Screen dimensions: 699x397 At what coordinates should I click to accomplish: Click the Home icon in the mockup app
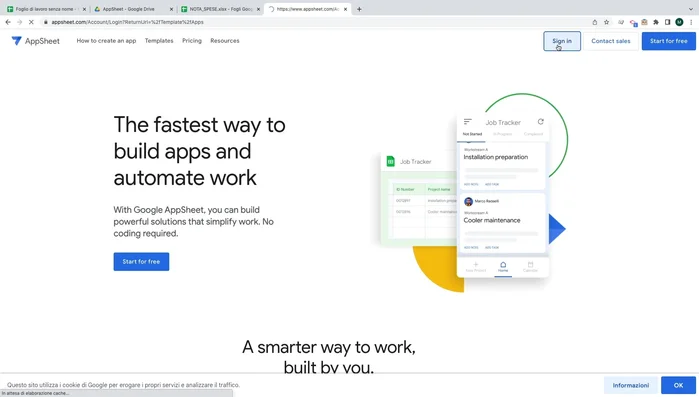(x=503, y=266)
